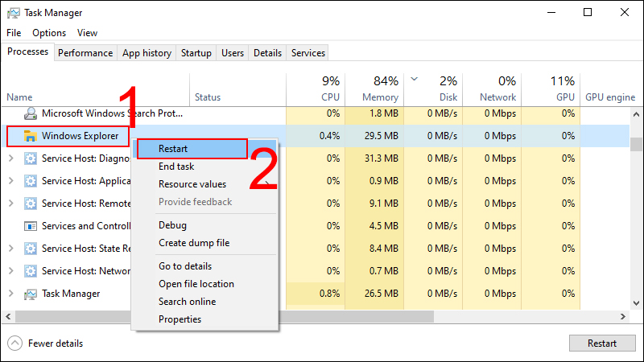This screenshot has height=362, width=644.
Task: Click the 0.4% CPU value
Action: tap(329, 136)
